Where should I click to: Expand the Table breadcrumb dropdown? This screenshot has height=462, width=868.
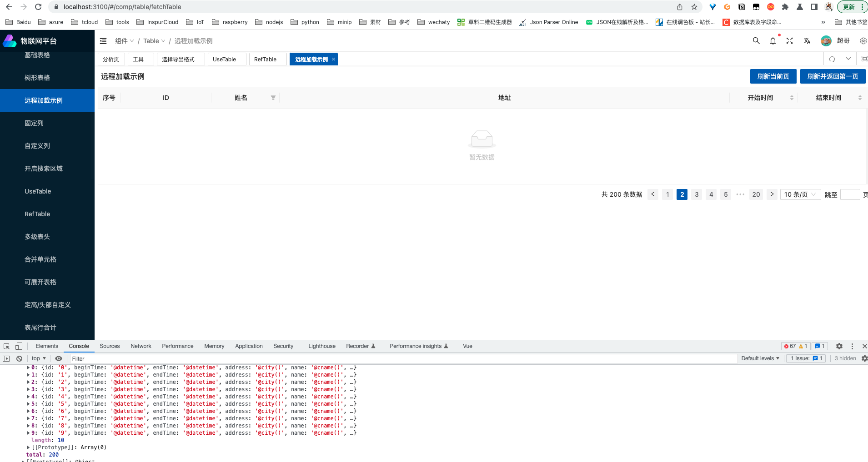pos(154,41)
